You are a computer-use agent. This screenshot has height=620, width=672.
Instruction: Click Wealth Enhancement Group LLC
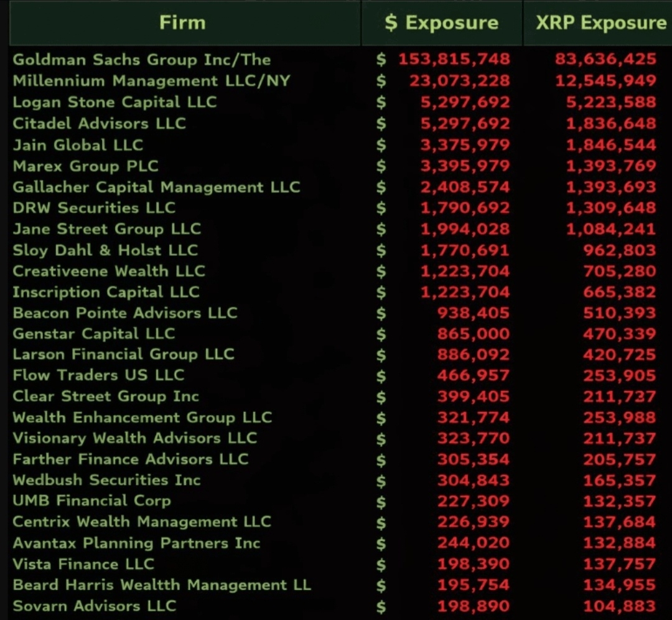pos(142,417)
